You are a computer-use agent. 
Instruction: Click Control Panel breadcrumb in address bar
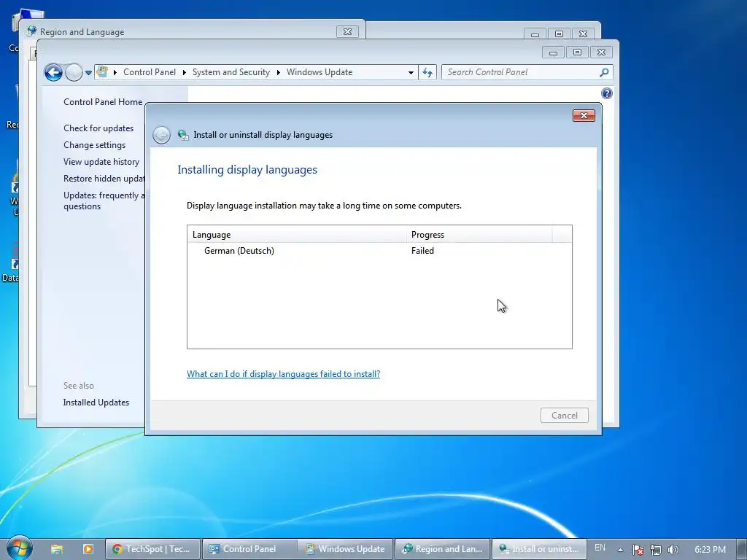tap(150, 72)
